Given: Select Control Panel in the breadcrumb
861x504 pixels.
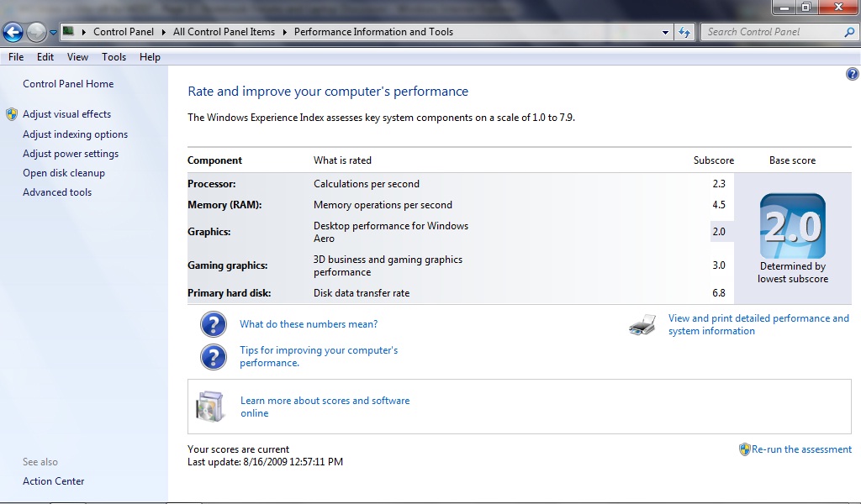Looking at the screenshot, I should click(x=124, y=32).
